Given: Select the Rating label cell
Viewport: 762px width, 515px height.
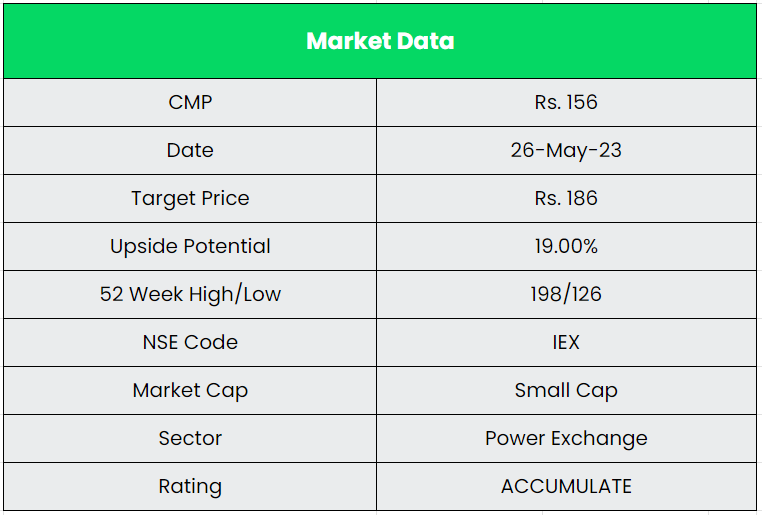Looking at the screenshot, I should pyautogui.click(x=190, y=486).
